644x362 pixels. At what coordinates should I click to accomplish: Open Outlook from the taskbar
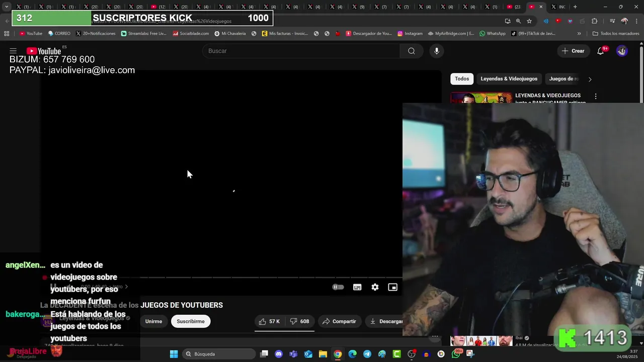click(308, 354)
